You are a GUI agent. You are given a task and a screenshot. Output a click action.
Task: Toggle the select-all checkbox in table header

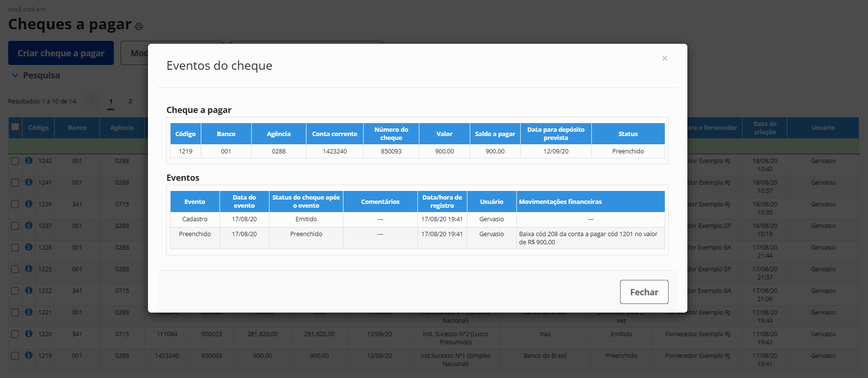[15, 127]
